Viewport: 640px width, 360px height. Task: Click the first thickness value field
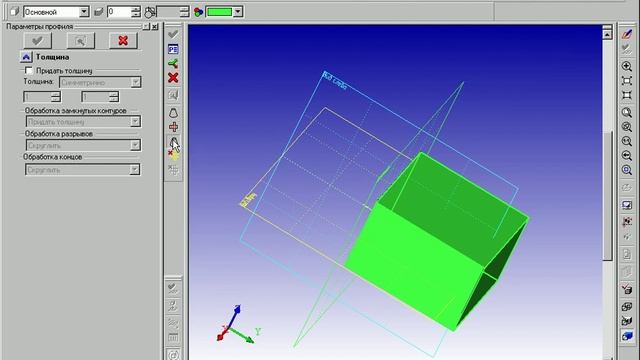click(x=38, y=97)
